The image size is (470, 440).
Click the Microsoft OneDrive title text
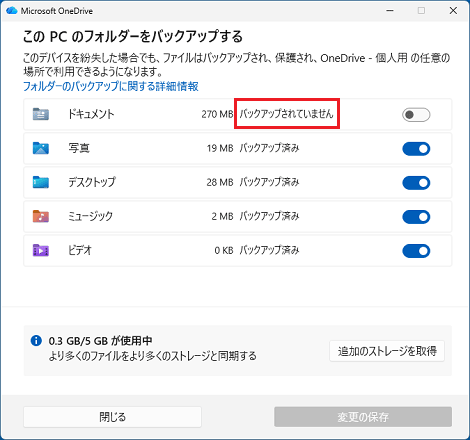[x=57, y=11]
